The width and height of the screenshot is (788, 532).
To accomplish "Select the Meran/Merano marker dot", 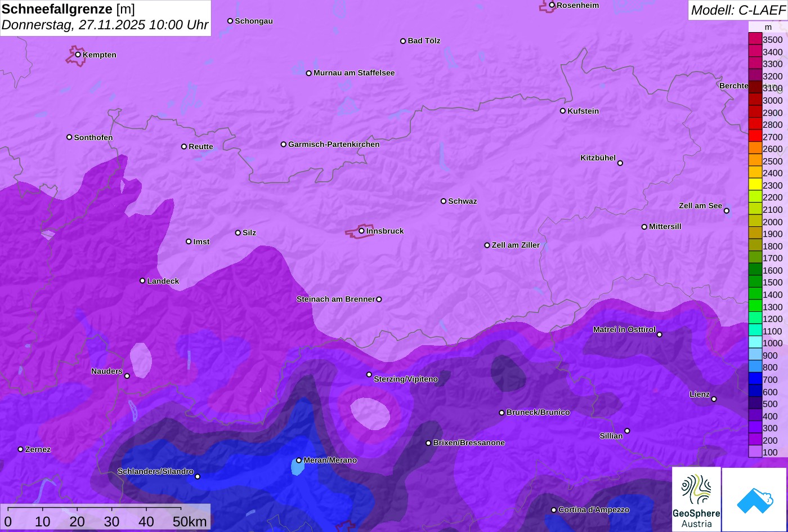I will point(299,460).
